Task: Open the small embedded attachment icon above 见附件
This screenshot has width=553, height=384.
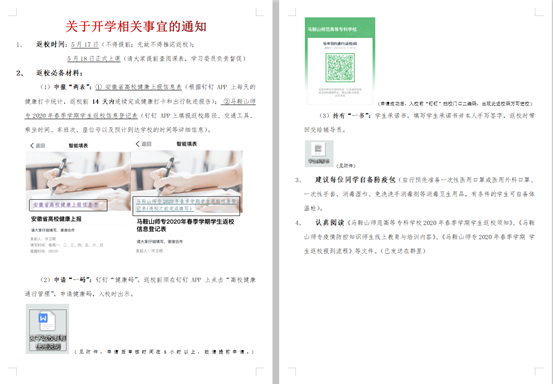Action: [319, 153]
